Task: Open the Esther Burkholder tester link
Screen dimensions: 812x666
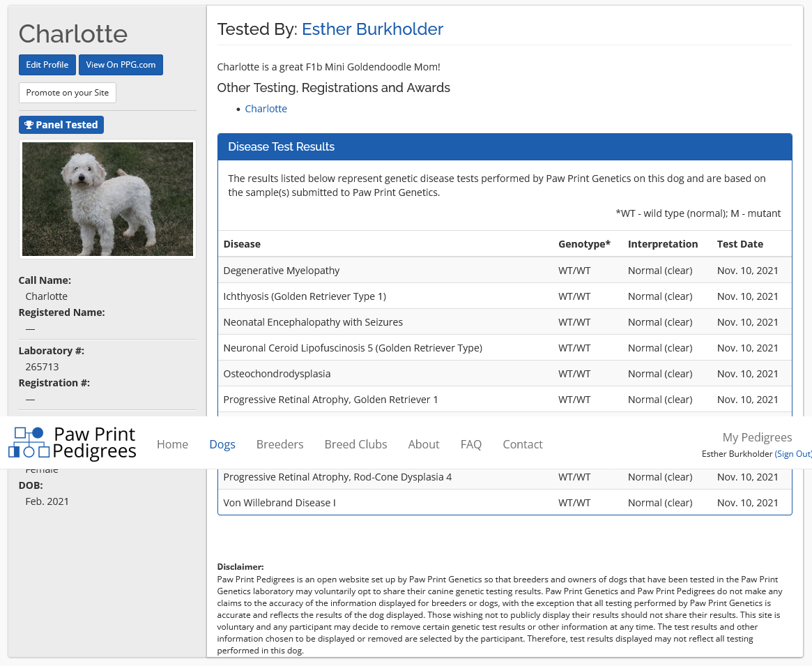Action: [x=372, y=29]
